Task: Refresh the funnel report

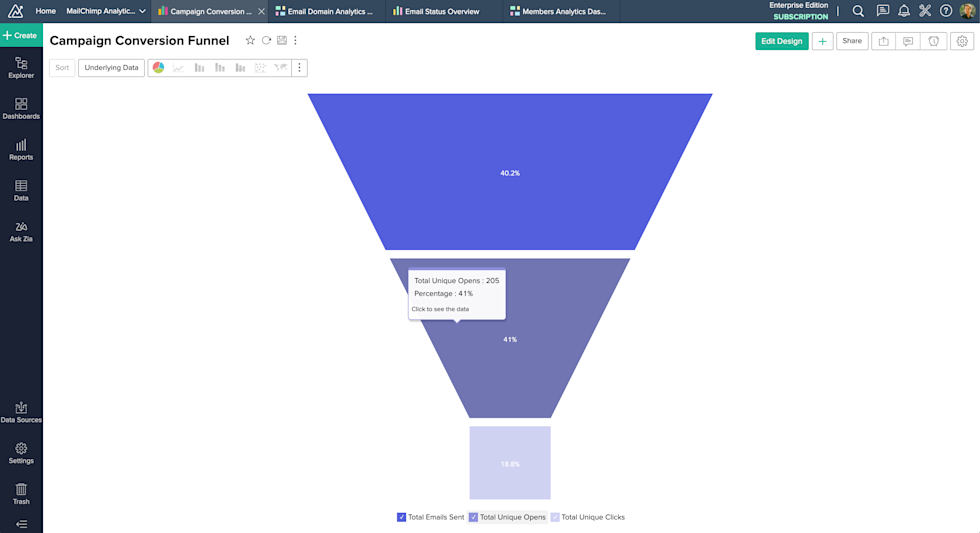Action: [266, 40]
